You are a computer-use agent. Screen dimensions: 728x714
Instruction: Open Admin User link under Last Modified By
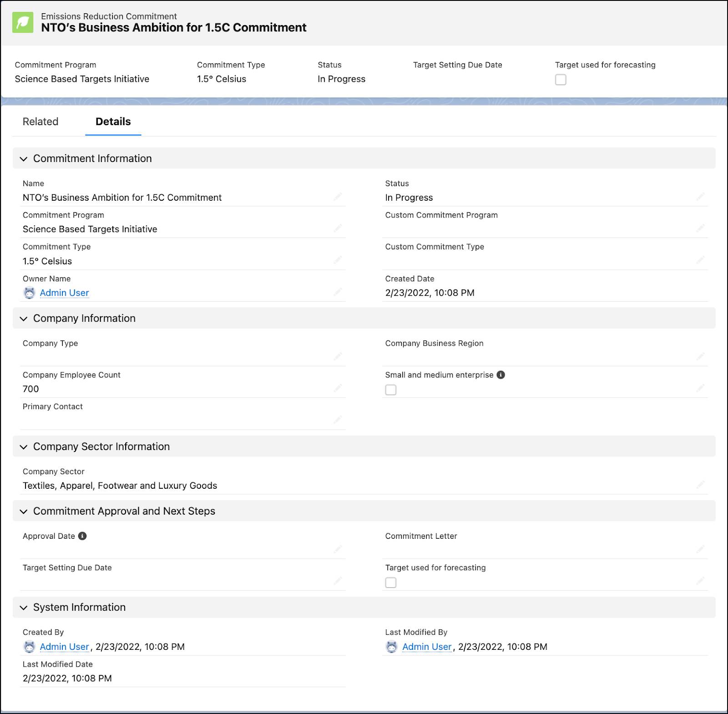pos(427,647)
